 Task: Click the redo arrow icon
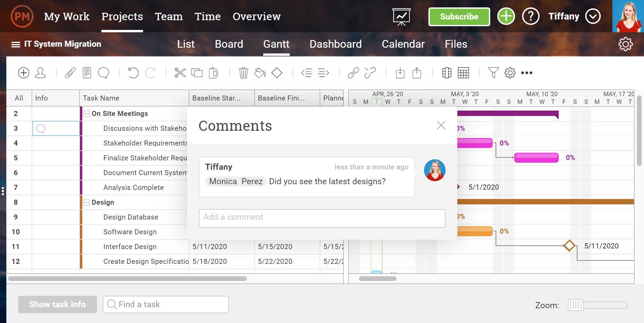pos(150,73)
